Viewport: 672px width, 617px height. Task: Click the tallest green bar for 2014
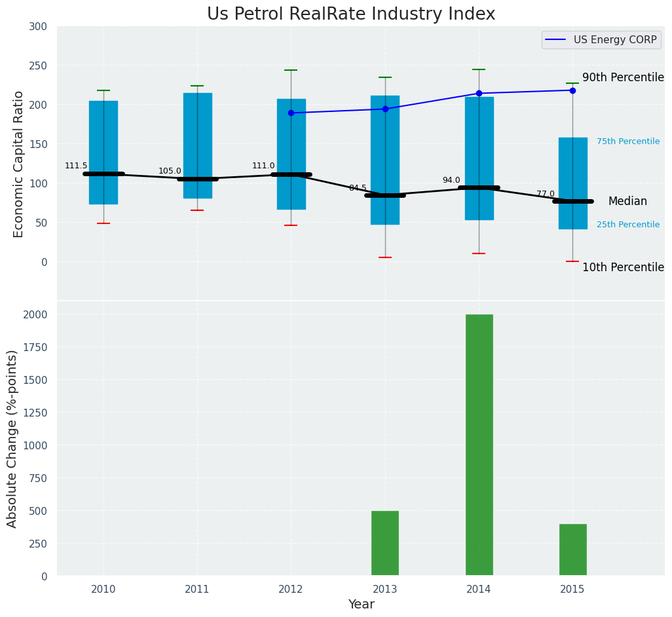(479, 445)
